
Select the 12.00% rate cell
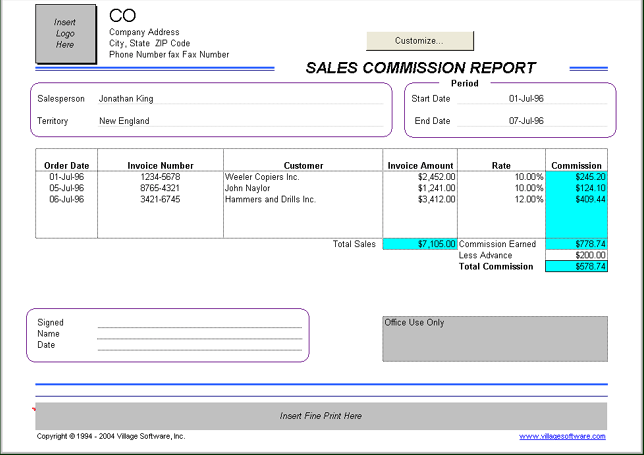502,199
